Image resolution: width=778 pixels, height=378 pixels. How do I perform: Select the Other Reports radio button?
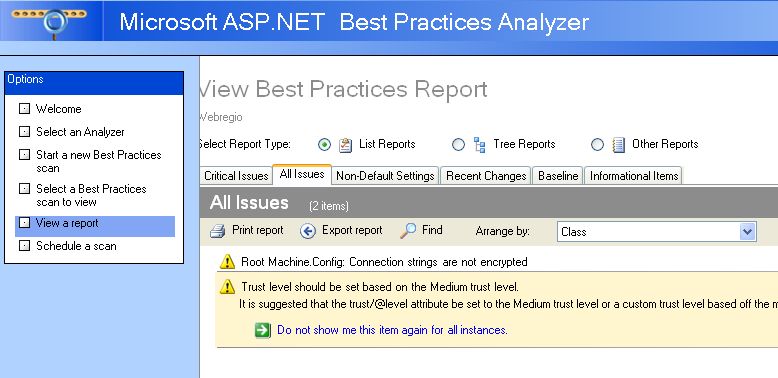click(597, 144)
